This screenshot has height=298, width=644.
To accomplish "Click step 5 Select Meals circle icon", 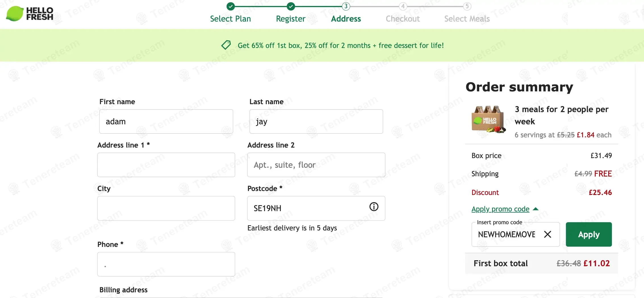I will (x=467, y=6).
